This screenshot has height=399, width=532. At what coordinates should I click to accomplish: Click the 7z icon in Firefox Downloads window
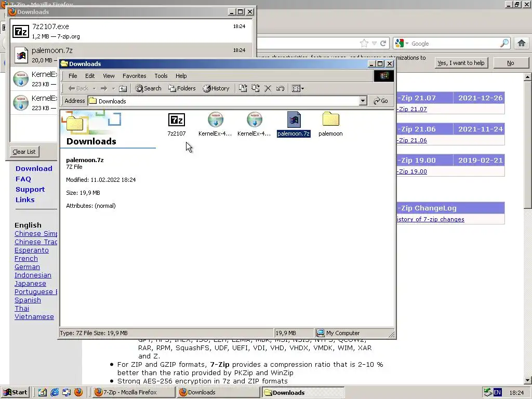tap(21, 32)
